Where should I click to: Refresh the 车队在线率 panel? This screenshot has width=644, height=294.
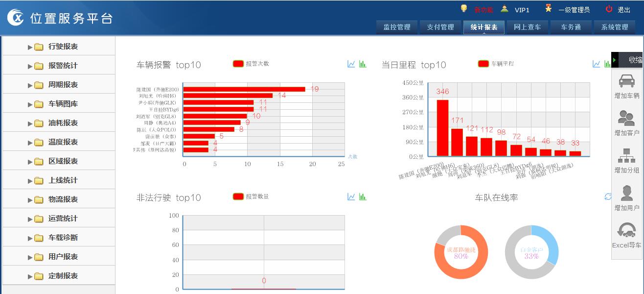pyautogui.click(x=608, y=196)
